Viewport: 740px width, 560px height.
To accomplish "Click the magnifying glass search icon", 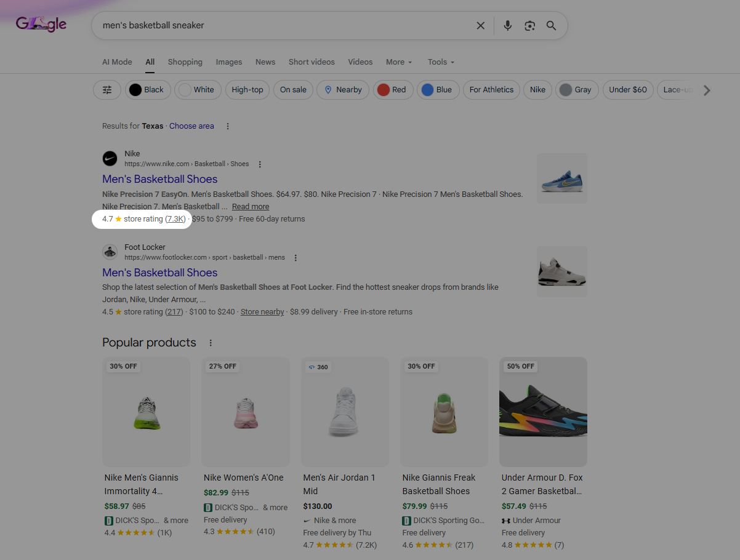I will 551,26.
